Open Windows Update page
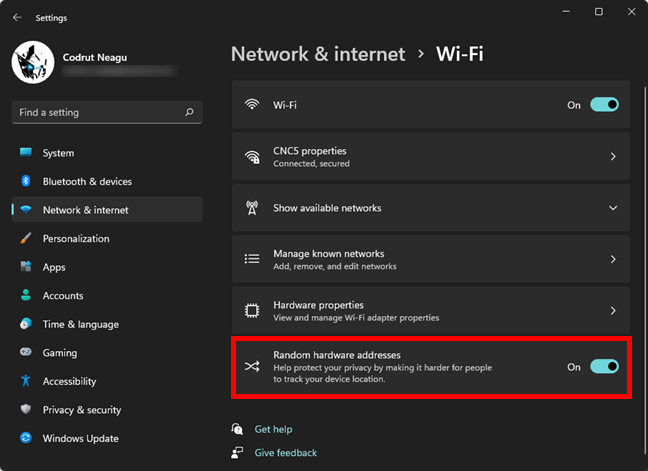The image size is (648, 471). tap(107, 438)
